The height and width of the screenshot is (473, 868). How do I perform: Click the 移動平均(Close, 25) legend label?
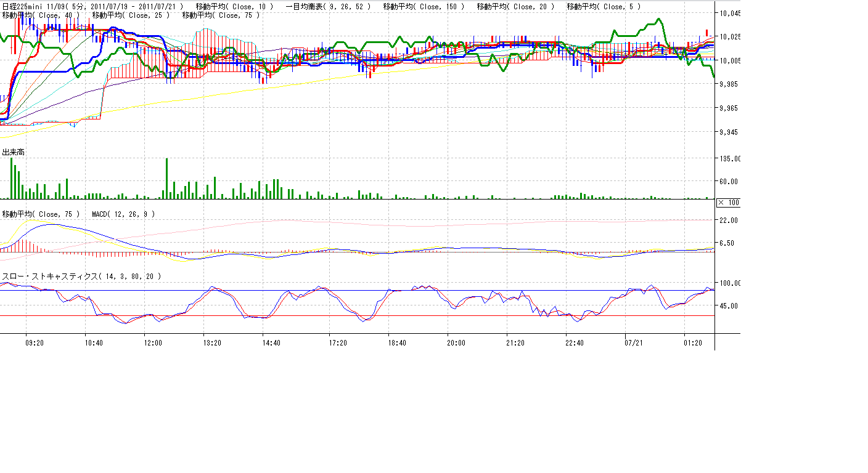(133, 15)
